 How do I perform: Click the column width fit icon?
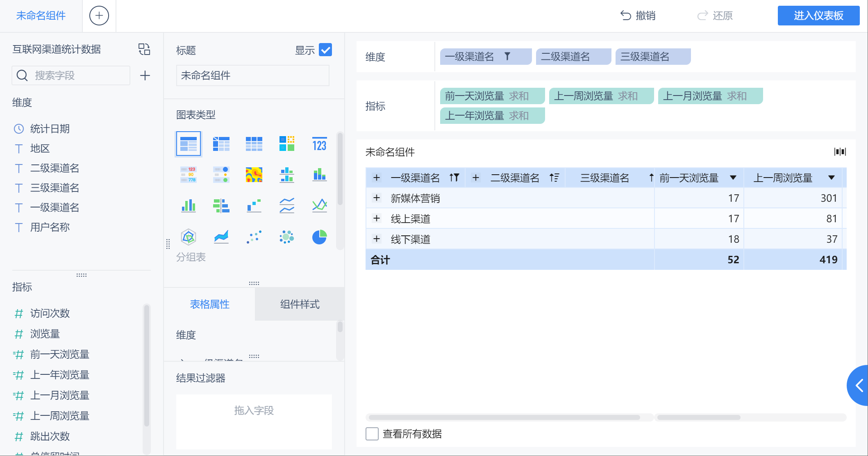tap(840, 152)
